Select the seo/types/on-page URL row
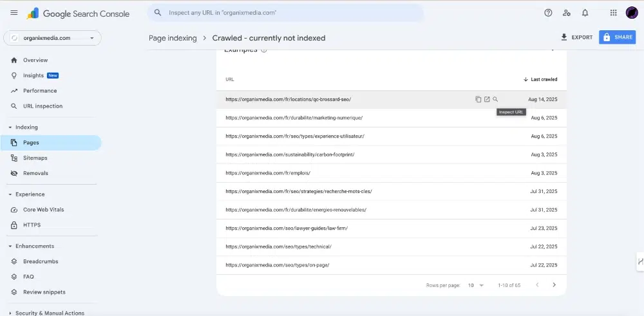This screenshot has width=644, height=316. pyautogui.click(x=392, y=265)
